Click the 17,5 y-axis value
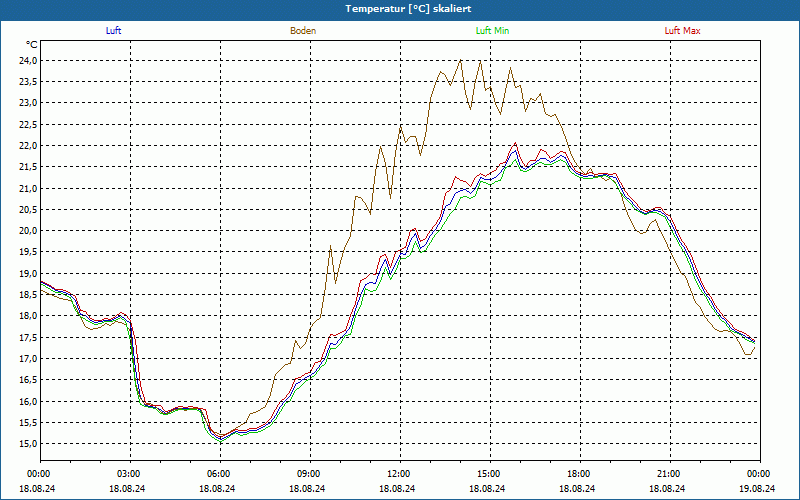This screenshot has width=800, height=500. 28,337
